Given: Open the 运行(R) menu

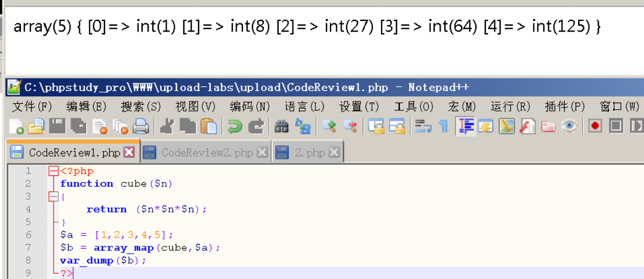Looking at the screenshot, I should coord(511,107).
